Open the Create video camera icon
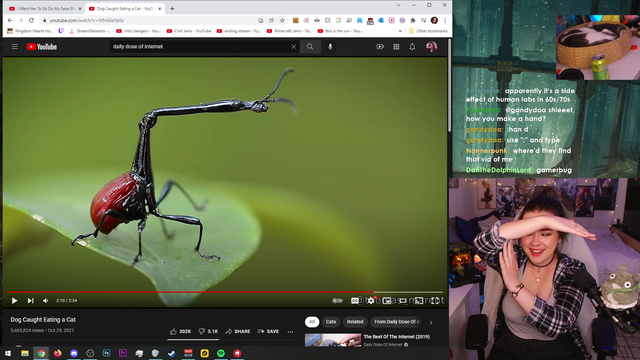 pyautogui.click(x=380, y=47)
